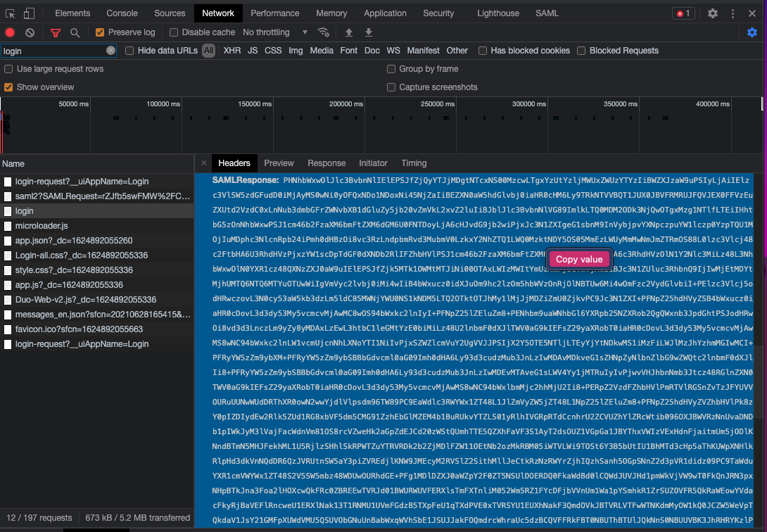Click the Copy value button
This screenshot has width=767, height=532.
(x=579, y=259)
